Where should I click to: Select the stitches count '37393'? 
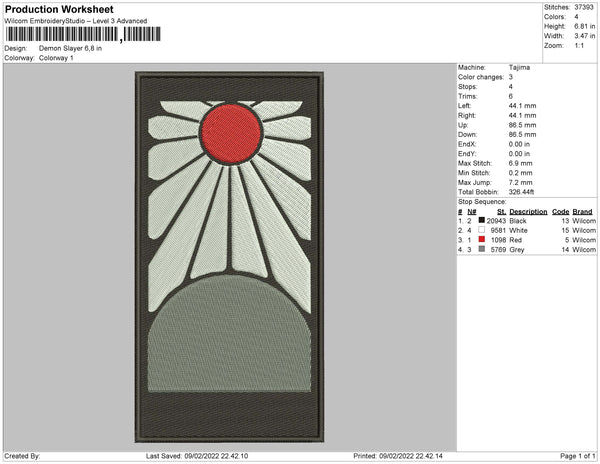coord(584,7)
